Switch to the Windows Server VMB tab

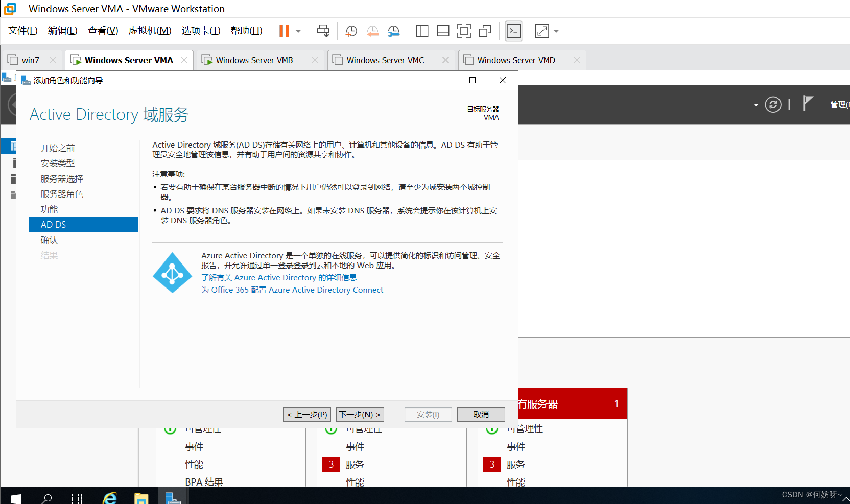click(254, 60)
